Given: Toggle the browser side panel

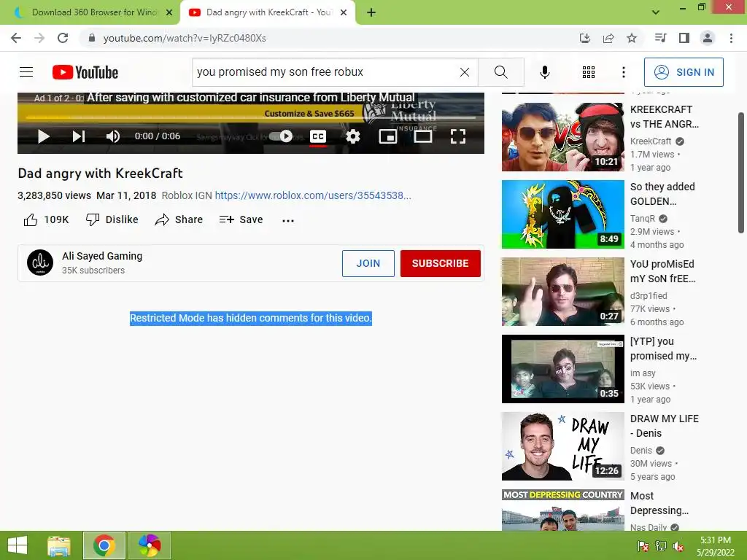Looking at the screenshot, I should point(684,38).
